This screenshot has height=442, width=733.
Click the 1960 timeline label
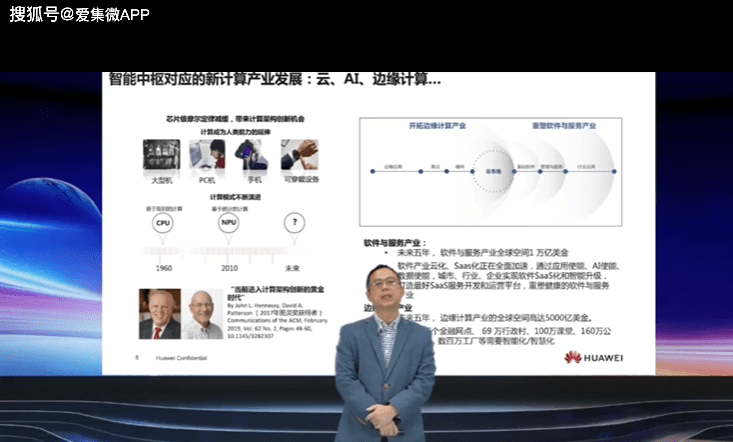[164, 268]
